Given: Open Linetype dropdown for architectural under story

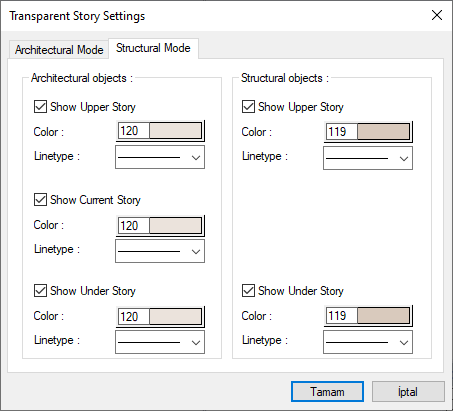Looking at the screenshot, I should point(160,342).
